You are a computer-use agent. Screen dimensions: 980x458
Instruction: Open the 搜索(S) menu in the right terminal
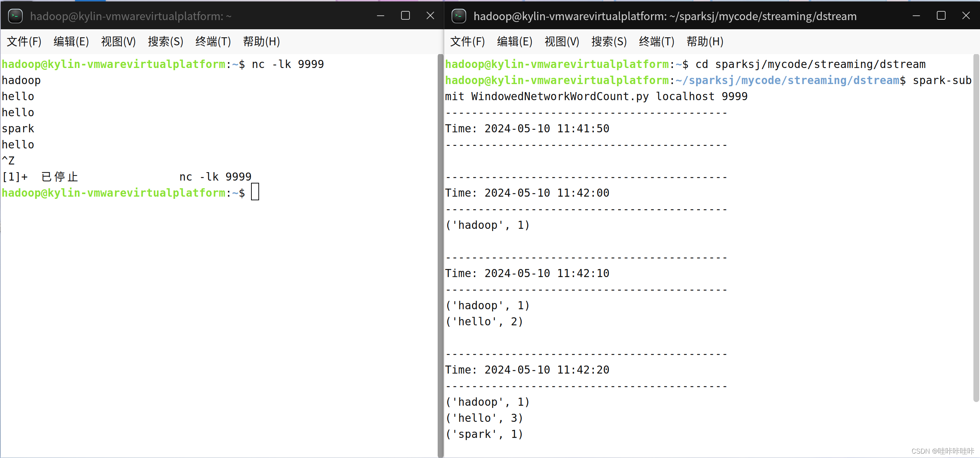[x=609, y=42]
